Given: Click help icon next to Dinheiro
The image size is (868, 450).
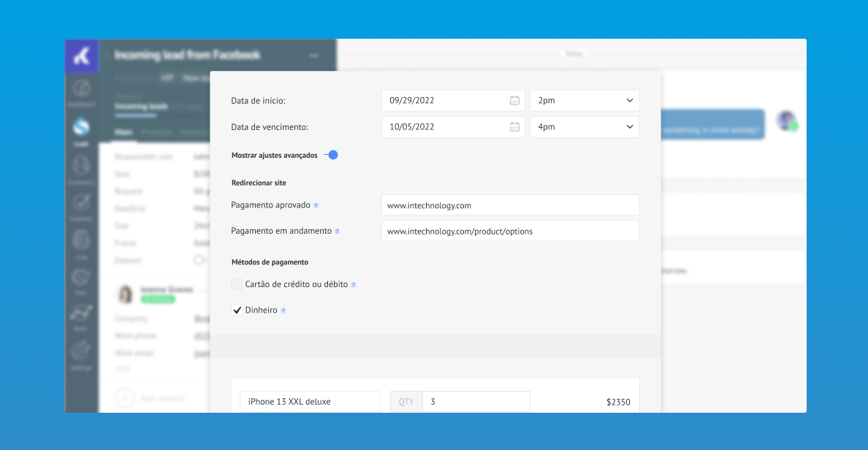Looking at the screenshot, I should click(x=283, y=310).
